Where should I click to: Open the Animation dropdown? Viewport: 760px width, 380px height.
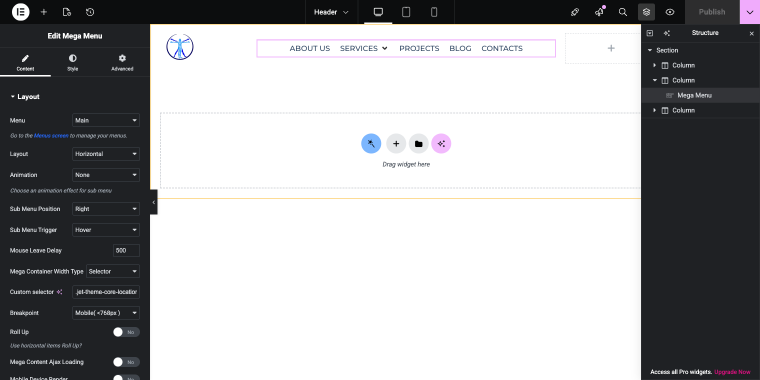pyautogui.click(x=106, y=174)
